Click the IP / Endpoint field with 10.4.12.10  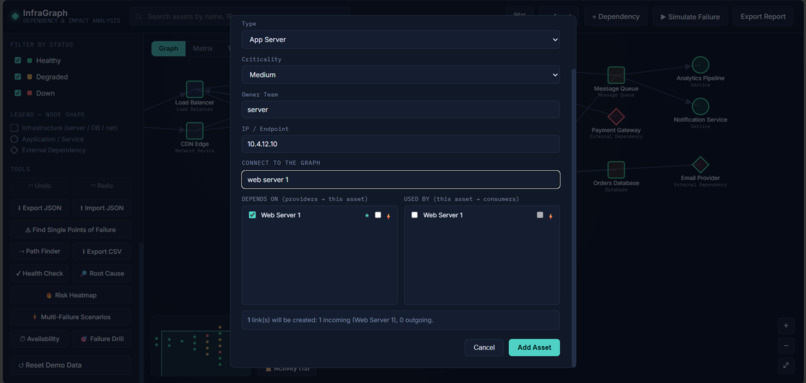pos(400,144)
